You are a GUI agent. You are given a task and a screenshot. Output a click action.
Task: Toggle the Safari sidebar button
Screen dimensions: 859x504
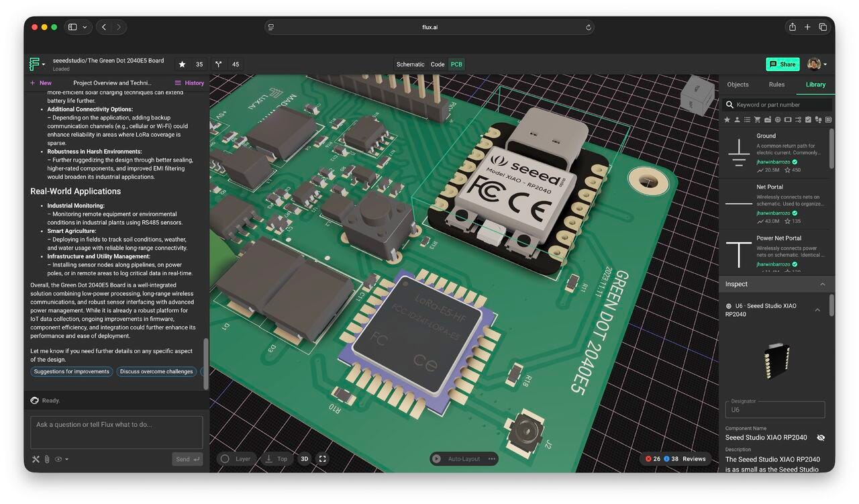click(72, 27)
